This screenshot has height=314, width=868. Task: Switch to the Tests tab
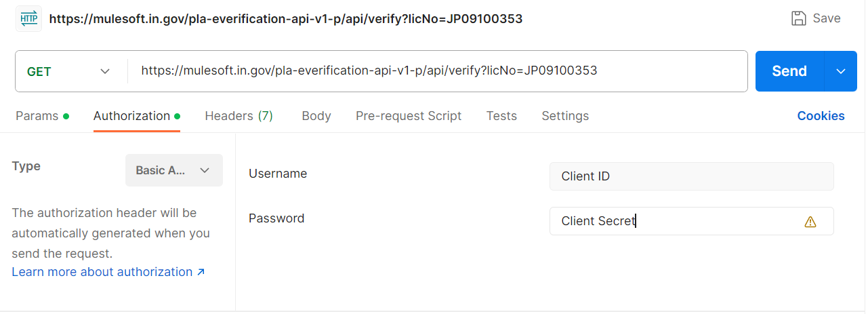[x=501, y=116]
